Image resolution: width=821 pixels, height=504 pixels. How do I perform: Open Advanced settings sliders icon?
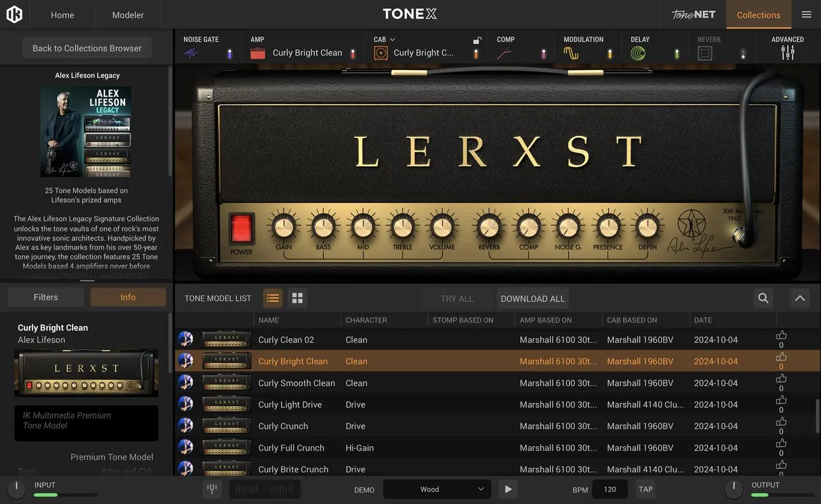(788, 53)
